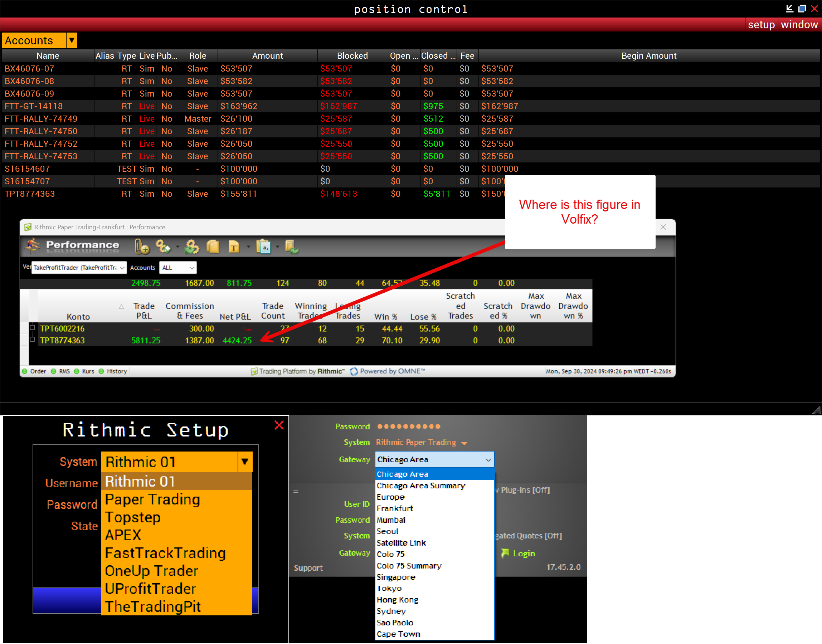Select Paper Trading from System list
Screen dimensions: 822x644
(x=176, y=499)
